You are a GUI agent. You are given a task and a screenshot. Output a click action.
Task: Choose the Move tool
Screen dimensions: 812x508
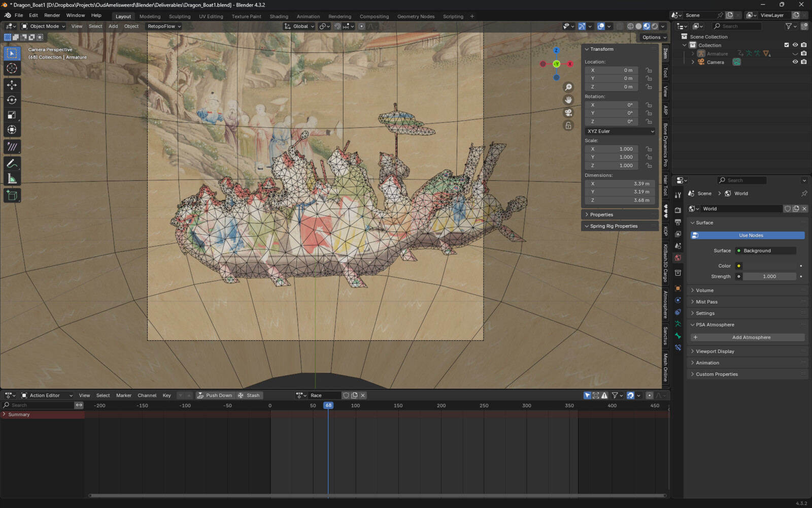[12, 85]
